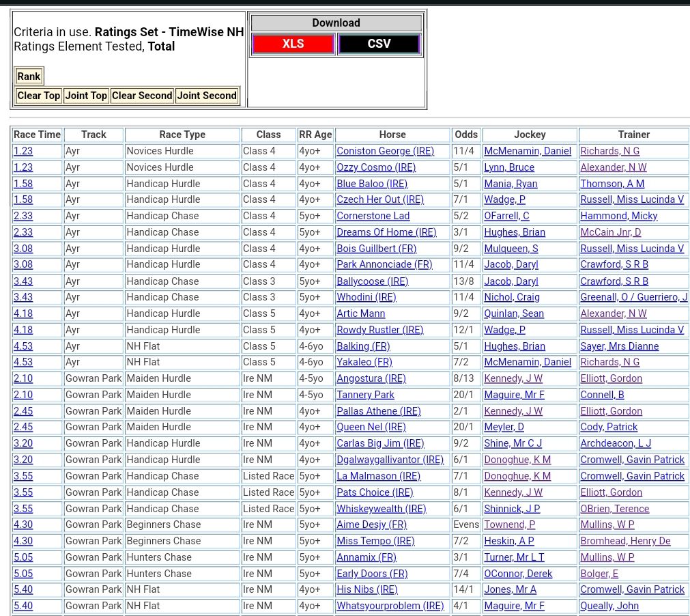Click the Odds column header
This screenshot has height=616, width=690.
point(466,135)
